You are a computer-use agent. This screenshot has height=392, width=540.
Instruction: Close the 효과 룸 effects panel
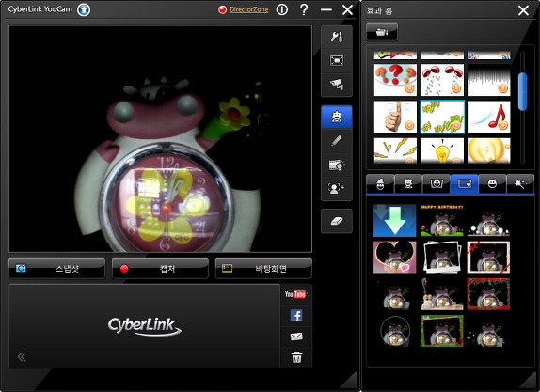523,10
